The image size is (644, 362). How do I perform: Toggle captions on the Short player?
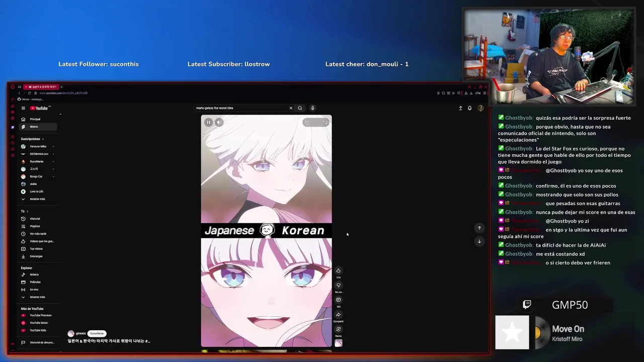click(306, 122)
